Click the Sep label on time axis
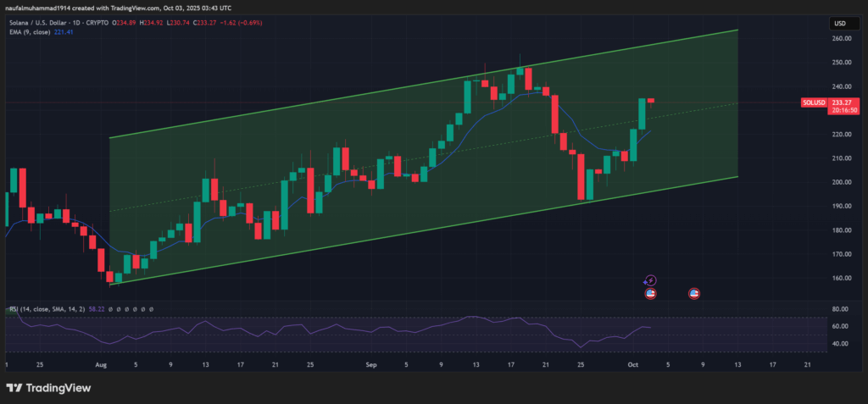Image resolution: width=868 pixels, height=404 pixels. pyautogui.click(x=370, y=364)
